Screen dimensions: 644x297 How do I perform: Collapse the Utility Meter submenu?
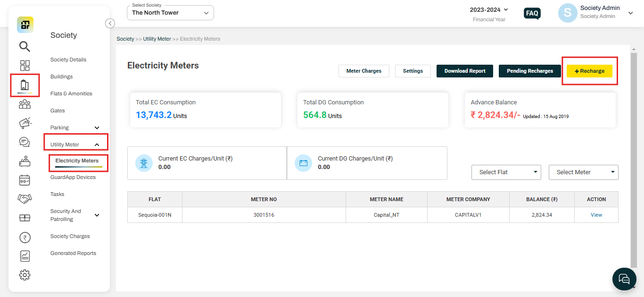coord(97,144)
